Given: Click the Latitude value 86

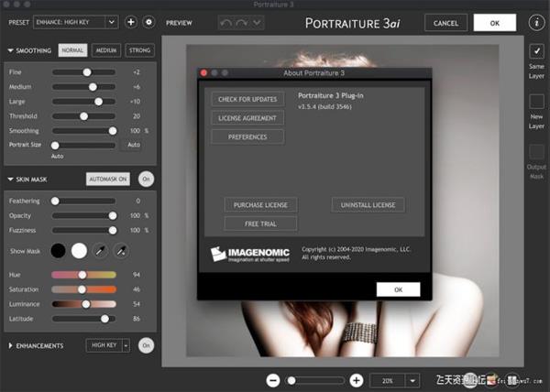Looking at the screenshot, I should pyautogui.click(x=137, y=319).
